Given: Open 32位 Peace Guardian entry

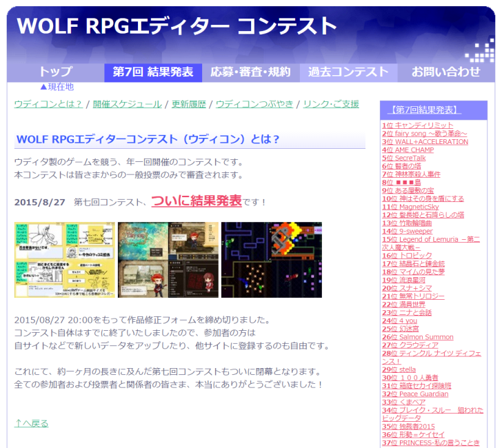Looking at the screenshot, I should pyautogui.click(x=415, y=394).
